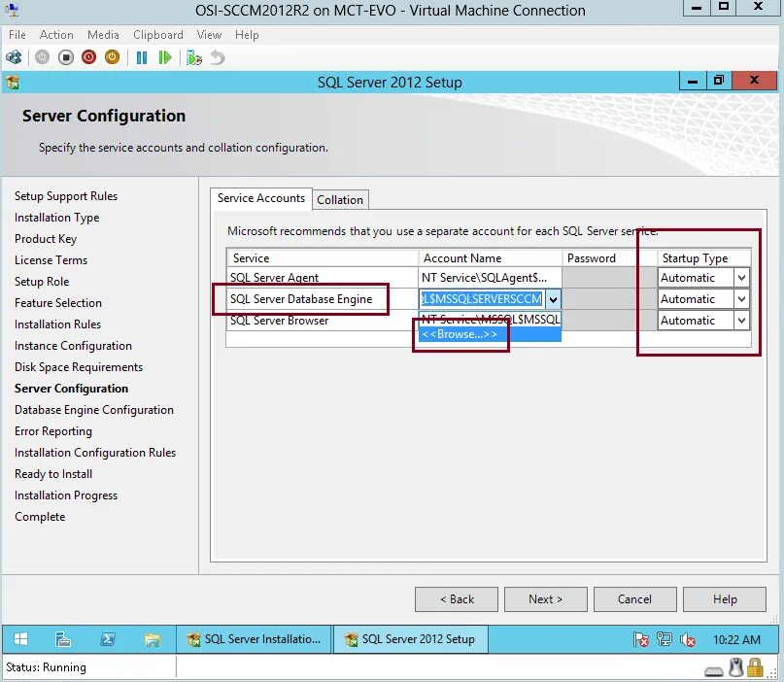Expand SQL Server Agent startup type dropdown

pos(741,278)
